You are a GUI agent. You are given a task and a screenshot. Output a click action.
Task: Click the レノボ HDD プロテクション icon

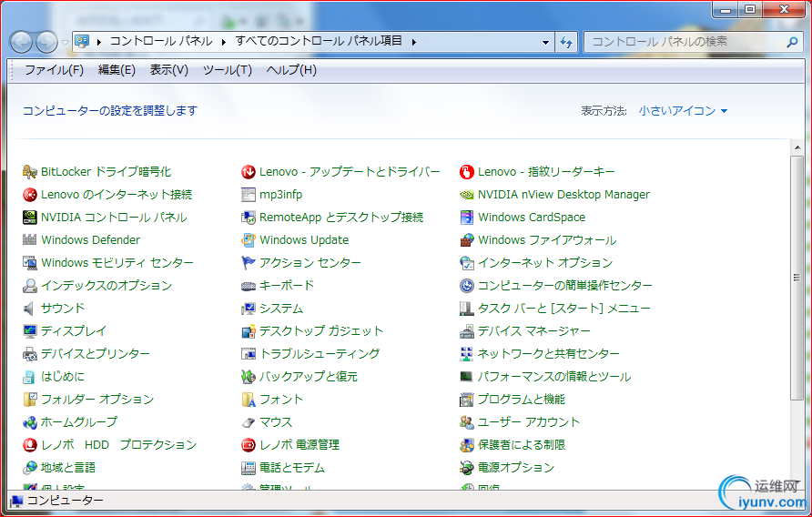point(30,445)
